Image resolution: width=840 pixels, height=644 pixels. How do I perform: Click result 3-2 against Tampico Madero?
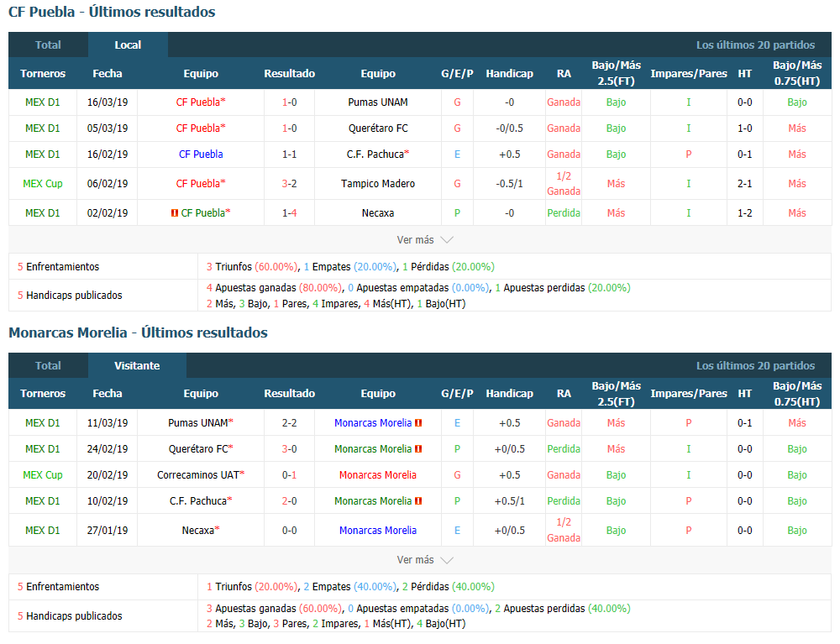pos(289,184)
